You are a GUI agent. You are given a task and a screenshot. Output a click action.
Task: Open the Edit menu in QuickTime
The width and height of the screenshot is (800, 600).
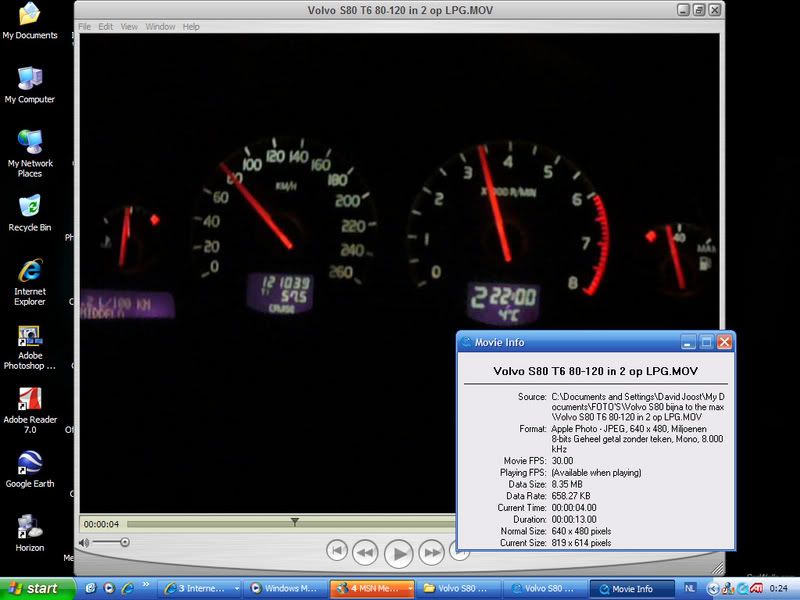tap(106, 27)
